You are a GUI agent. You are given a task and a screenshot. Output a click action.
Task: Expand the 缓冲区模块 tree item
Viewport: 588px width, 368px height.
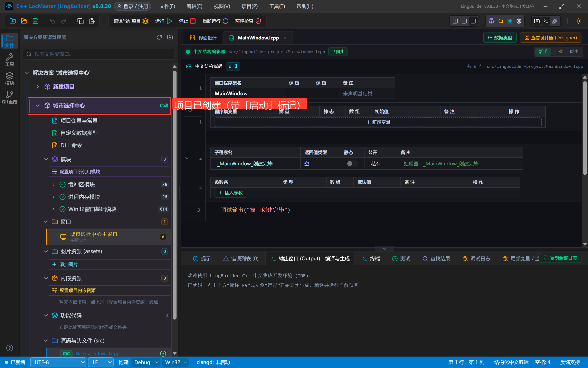click(x=53, y=184)
